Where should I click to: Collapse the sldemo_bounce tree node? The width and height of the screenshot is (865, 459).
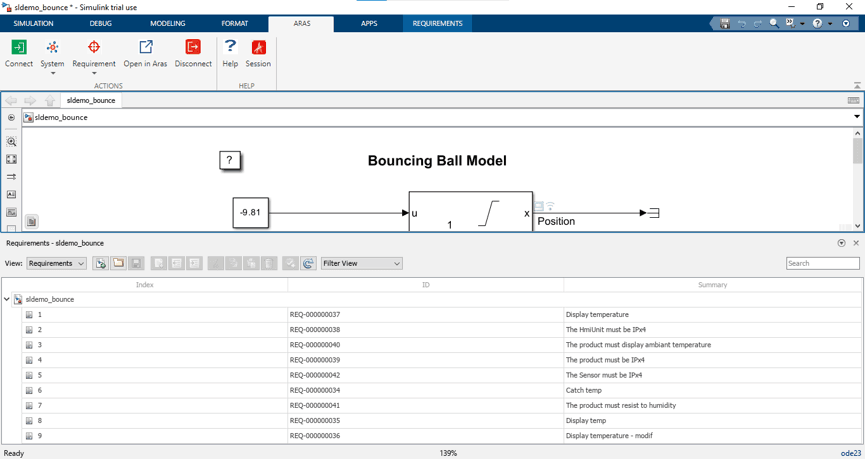coord(7,299)
